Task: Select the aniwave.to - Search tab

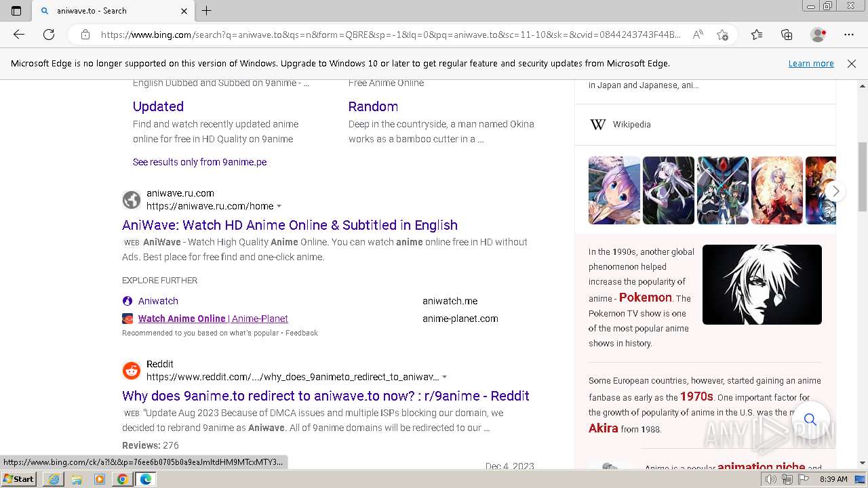Action: click(113, 11)
